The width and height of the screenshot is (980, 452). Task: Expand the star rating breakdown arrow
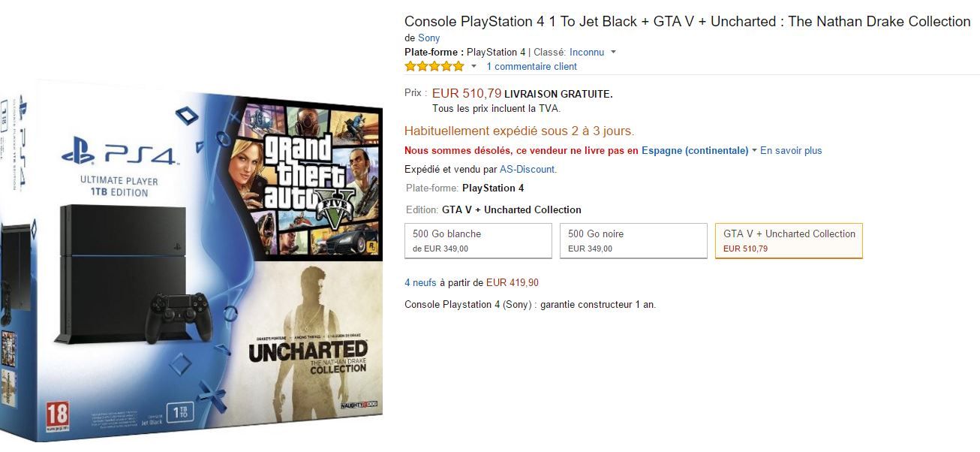coord(473,67)
